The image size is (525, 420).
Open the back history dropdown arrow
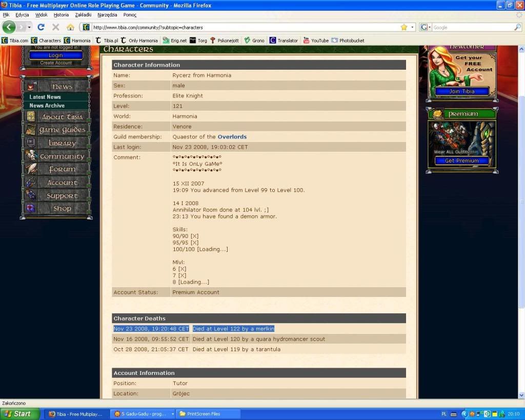click(29, 27)
